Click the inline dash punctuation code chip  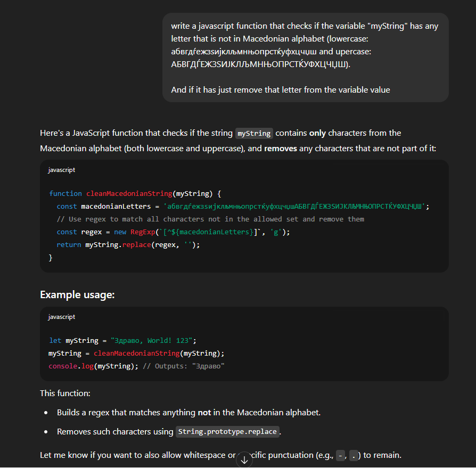340,455
